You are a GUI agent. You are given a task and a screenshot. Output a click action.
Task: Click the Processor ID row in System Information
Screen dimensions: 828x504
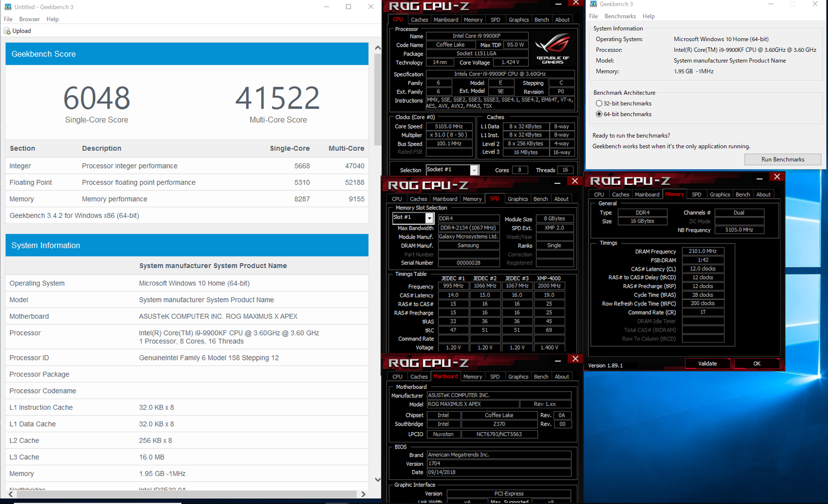[187, 358]
